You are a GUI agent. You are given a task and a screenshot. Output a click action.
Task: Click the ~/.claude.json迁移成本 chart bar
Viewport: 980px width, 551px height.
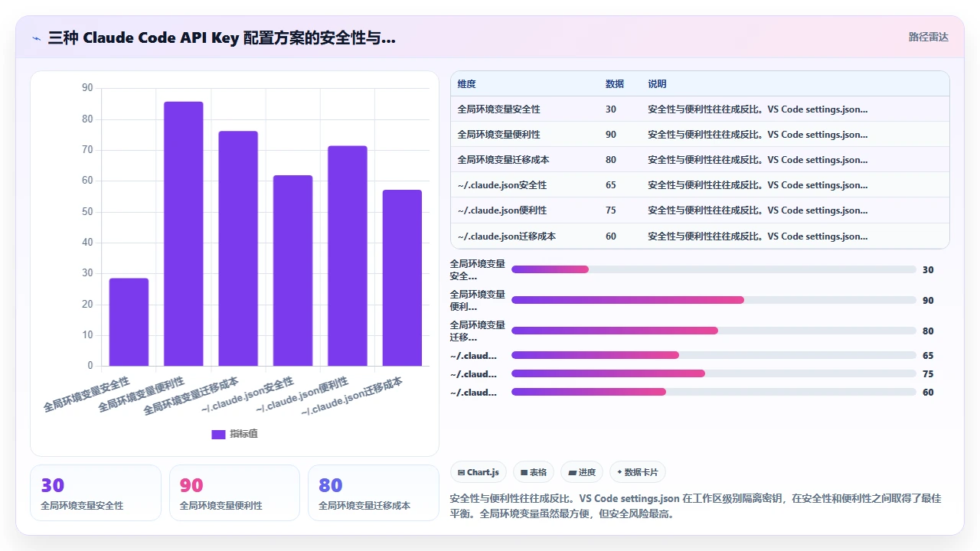(402, 278)
